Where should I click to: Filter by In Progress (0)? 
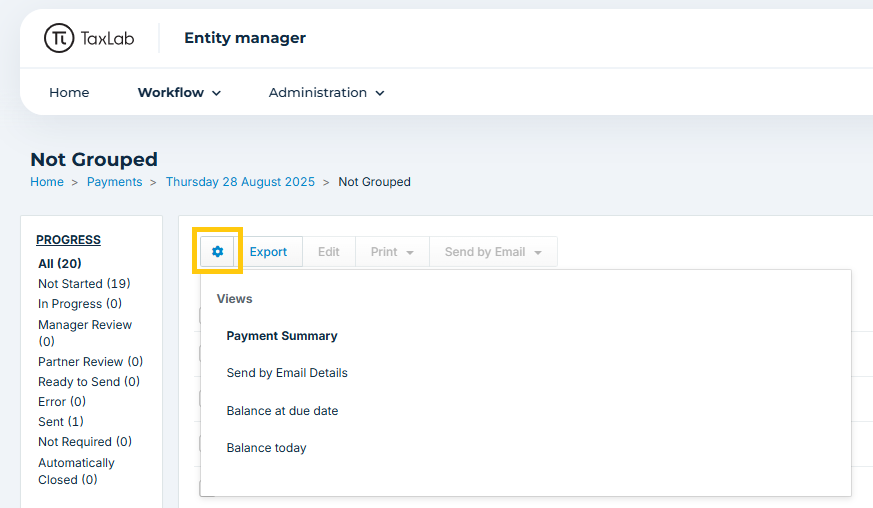click(x=80, y=304)
